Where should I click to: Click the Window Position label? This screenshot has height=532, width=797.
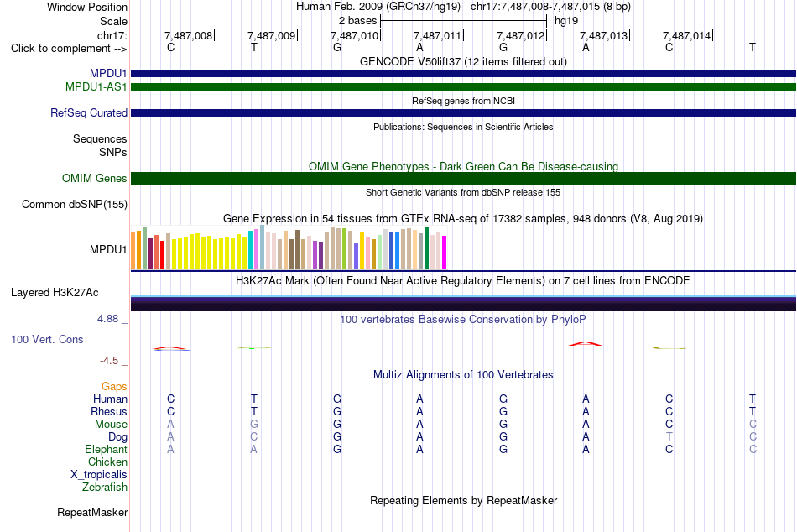[87, 7]
